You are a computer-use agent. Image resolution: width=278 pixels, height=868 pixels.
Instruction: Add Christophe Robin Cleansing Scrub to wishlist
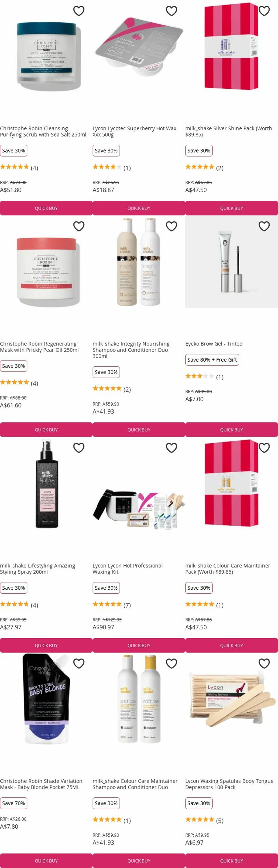(79, 11)
